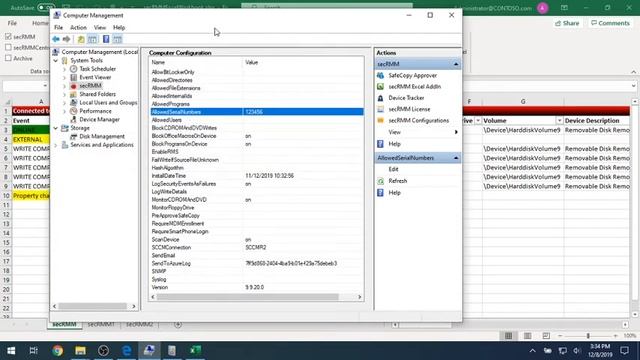The width and height of the screenshot is (640, 360).
Task: Collapse AllowedSerialNumbers actions section
Action: (456, 158)
